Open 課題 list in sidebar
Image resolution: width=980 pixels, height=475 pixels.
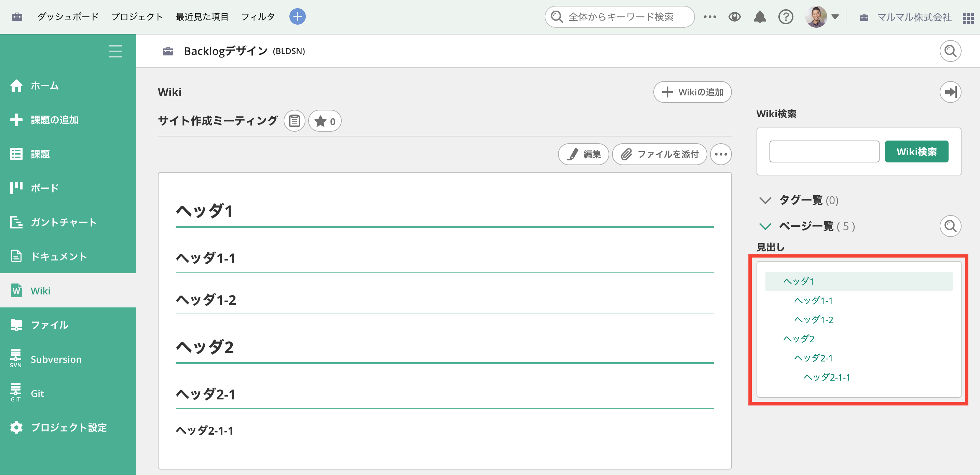point(68,154)
